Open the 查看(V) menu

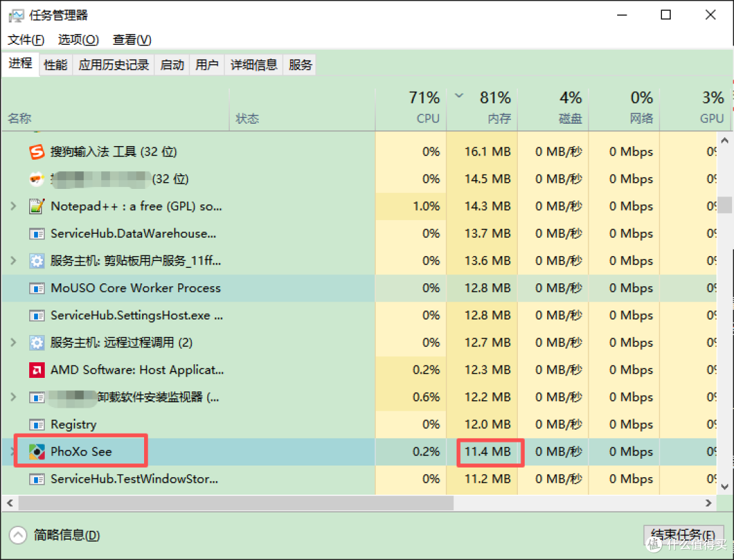click(132, 40)
